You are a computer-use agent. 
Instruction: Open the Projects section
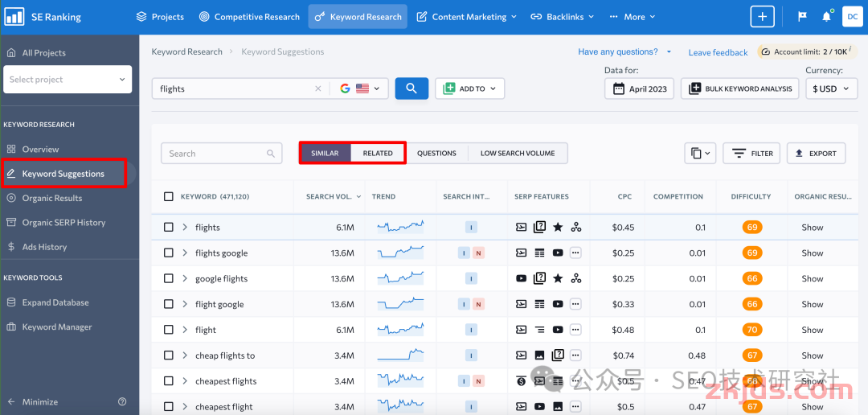(x=159, y=17)
